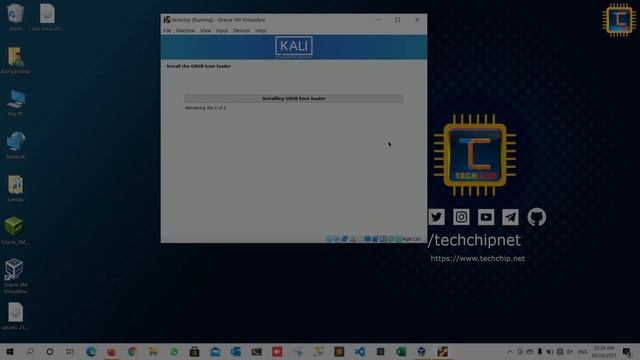The width and height of the screenshot is (640, 360).
Task: Click the Right Ctrl host key indicator
Action: pos(411,239)
